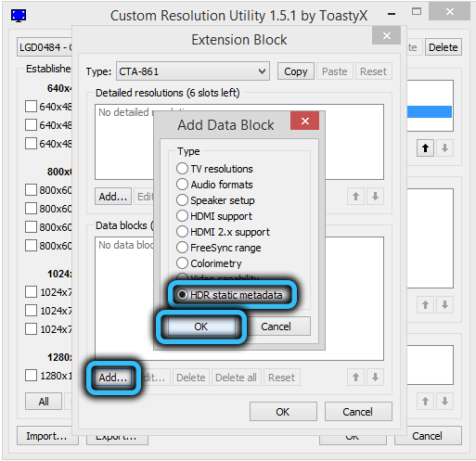This screenshot has height=461, width=476.
Task: Select Audio formats radio button
Action: click(182, 185)
